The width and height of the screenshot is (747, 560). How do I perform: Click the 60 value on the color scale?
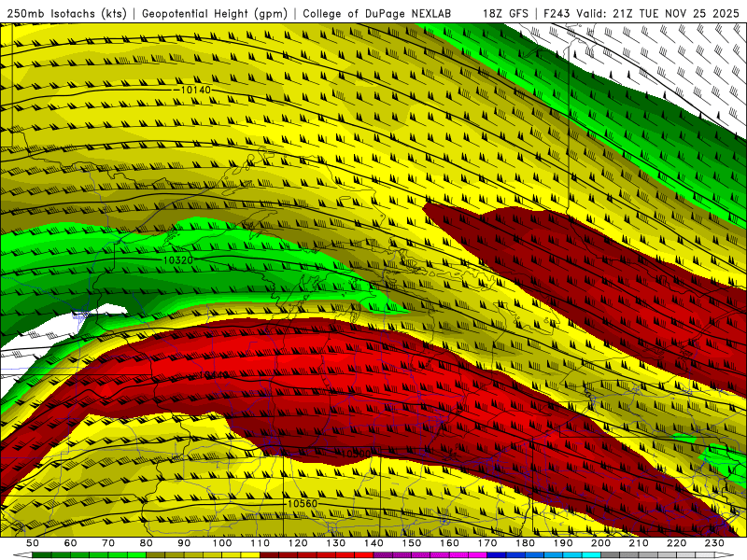(x=71, y=543)
